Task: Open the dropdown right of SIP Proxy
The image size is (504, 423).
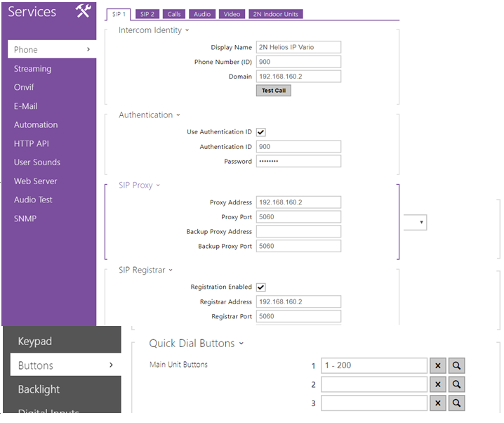Action: (x=416, y=223)
